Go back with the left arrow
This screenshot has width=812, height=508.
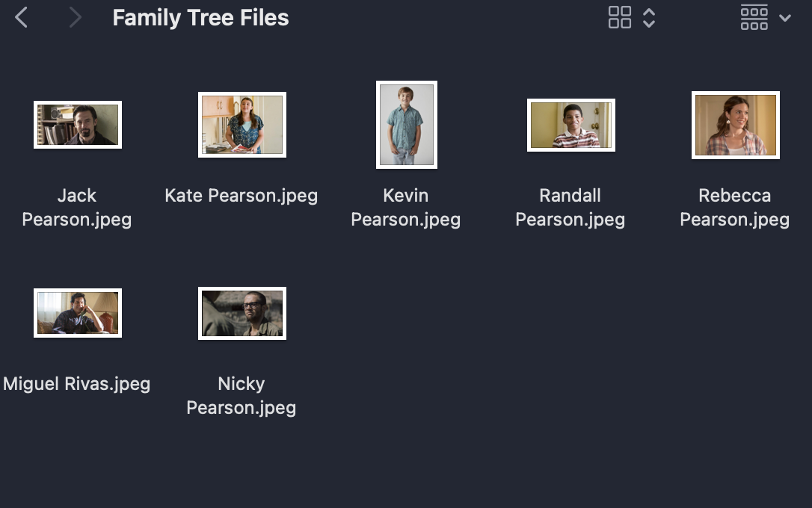click(x=21, y=18)
